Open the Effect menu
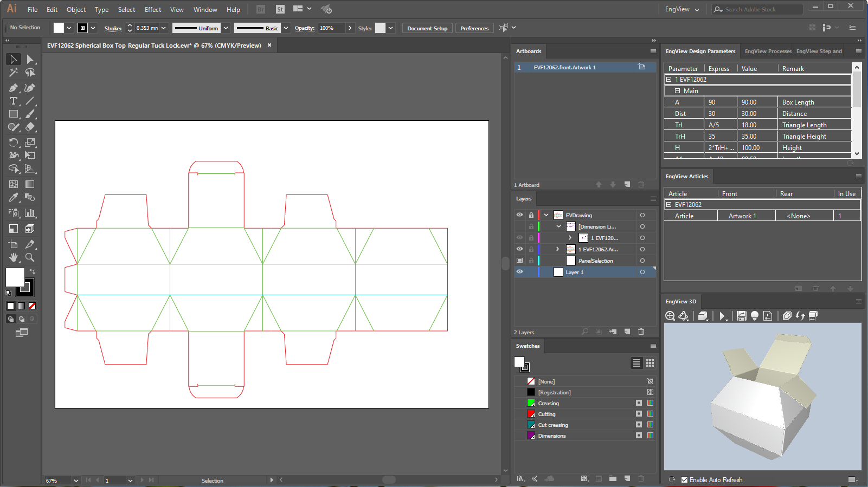Viewport: 868px width, 487px height. (x=152, y=10)
